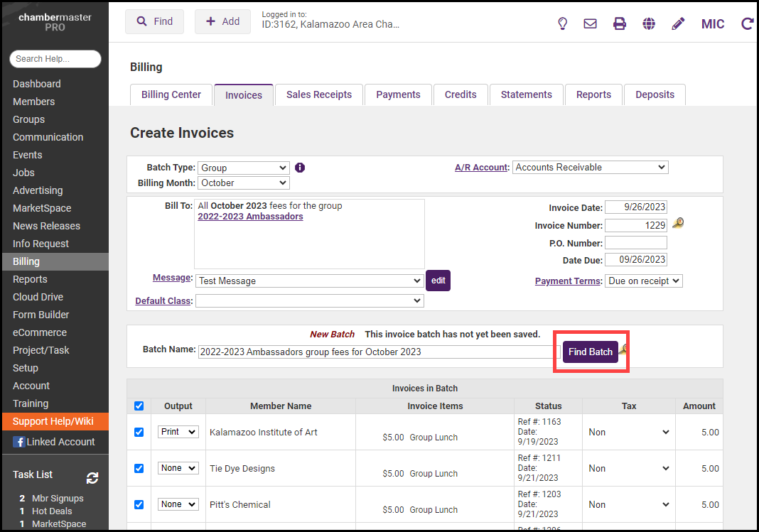The image size is (759, 532).
Task: Click the globe icon in header
Action: (649, 23)
